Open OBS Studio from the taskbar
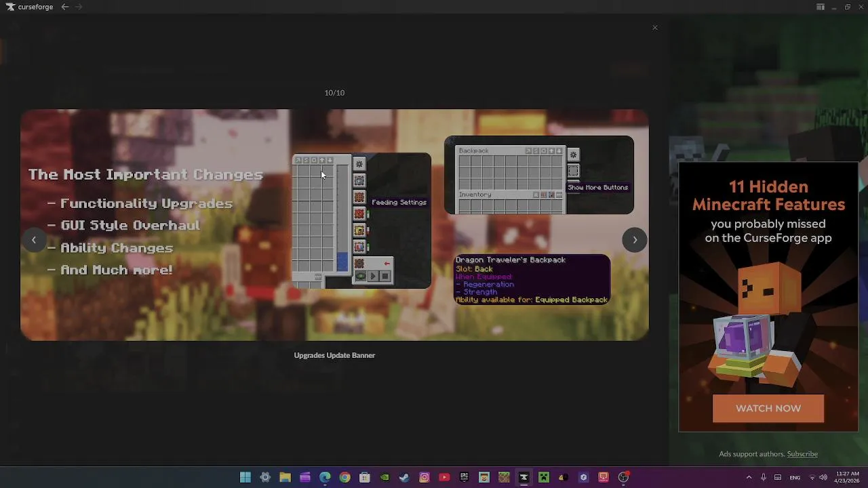 623,477
